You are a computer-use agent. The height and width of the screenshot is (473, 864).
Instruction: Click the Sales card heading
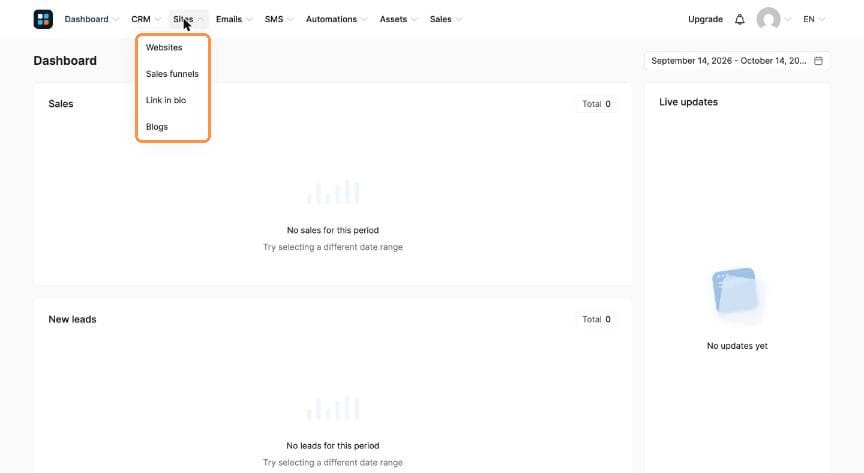(61, 104)
